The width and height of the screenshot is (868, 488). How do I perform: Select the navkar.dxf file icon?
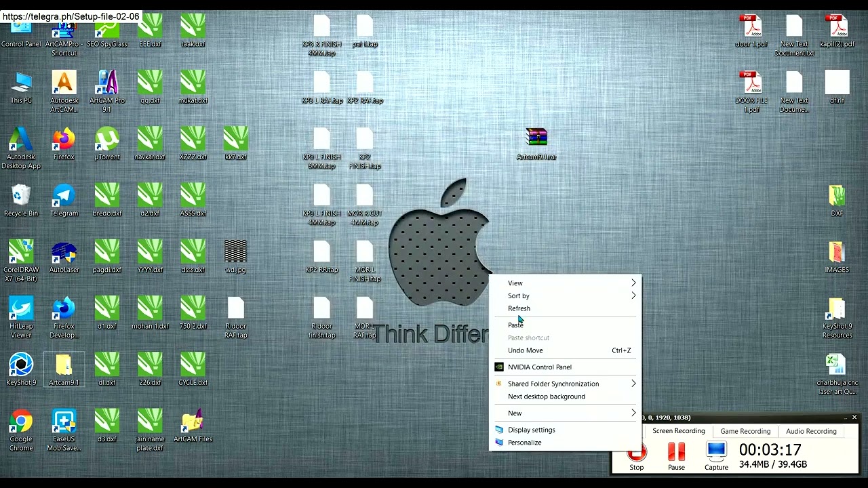coord(150,144)
